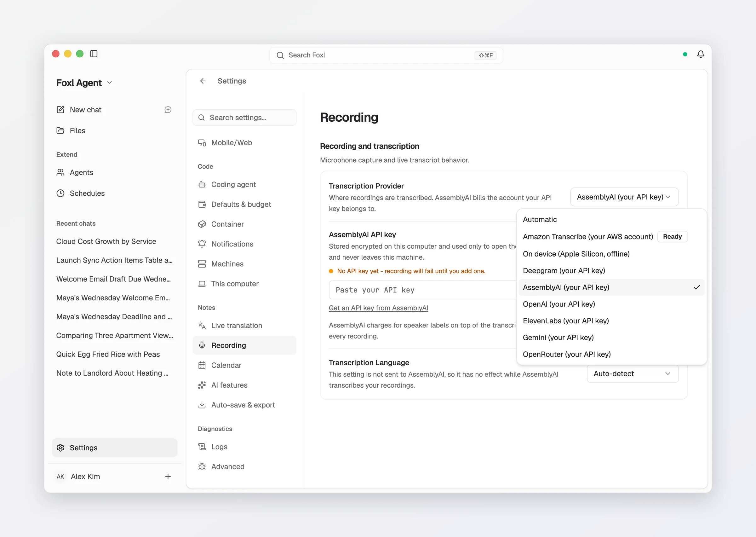756x537 pixels.
Task: Collapse the Transcription Provider dropdown
Action: [x=624, y=197]
